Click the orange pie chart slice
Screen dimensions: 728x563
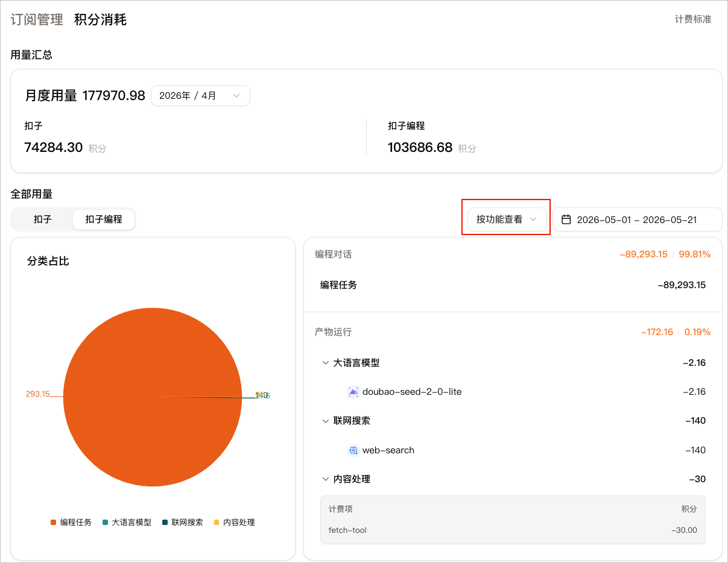[153, 397]
